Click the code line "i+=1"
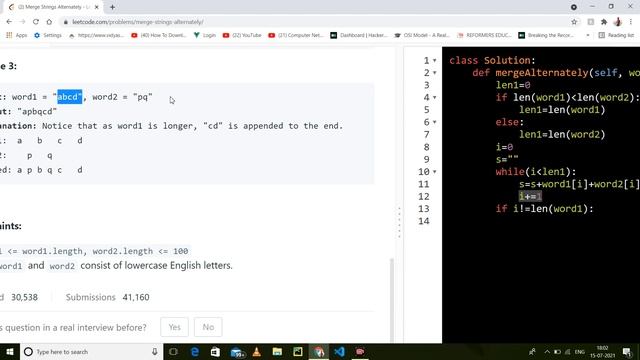640x360 pixels. (530, 197)
